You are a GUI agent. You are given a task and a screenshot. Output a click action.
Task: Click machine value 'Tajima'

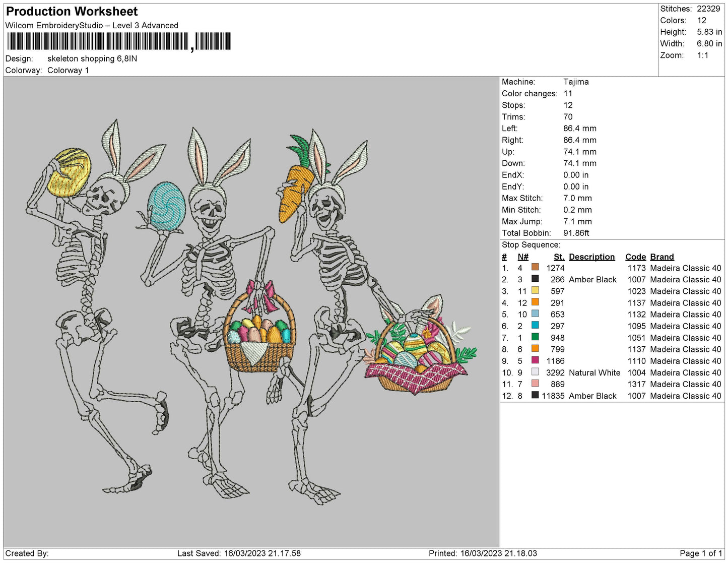click(576, 82)
